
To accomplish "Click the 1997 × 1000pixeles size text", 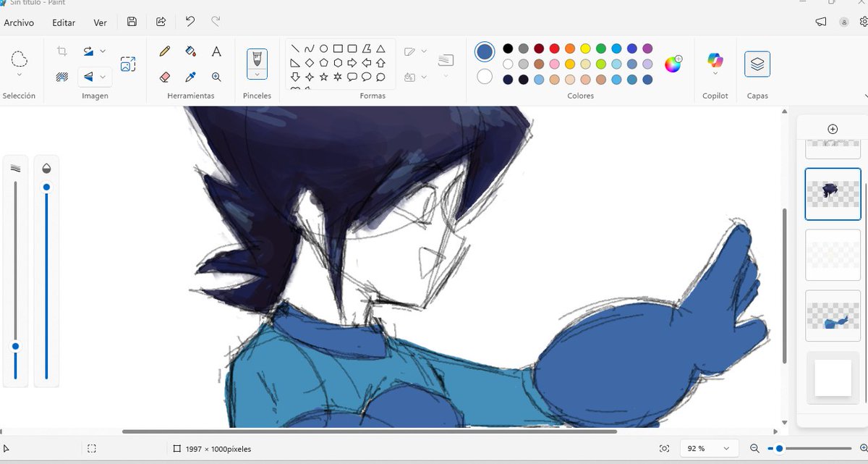I will coord(218,449).
